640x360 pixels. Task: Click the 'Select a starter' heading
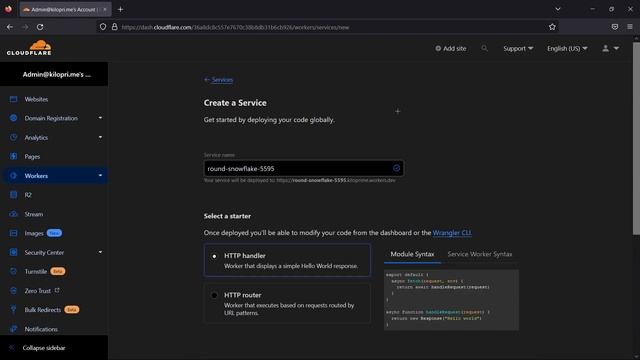(227, 216)
